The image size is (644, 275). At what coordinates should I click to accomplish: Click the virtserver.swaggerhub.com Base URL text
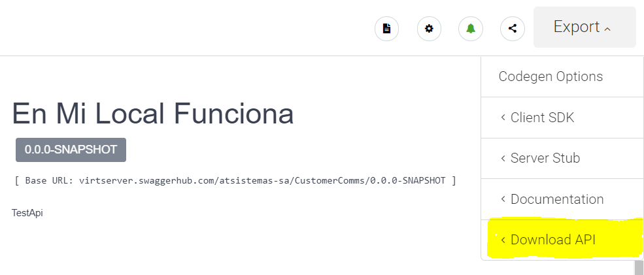pyautogui.click(x=262, y=180)
